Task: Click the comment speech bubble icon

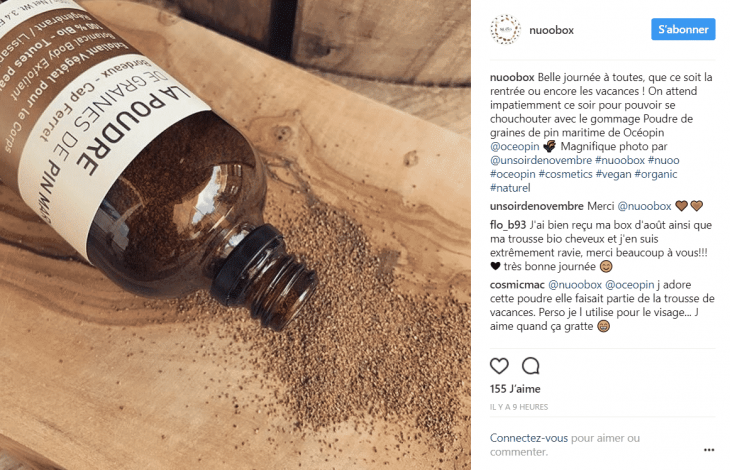Action: (530, 366)
